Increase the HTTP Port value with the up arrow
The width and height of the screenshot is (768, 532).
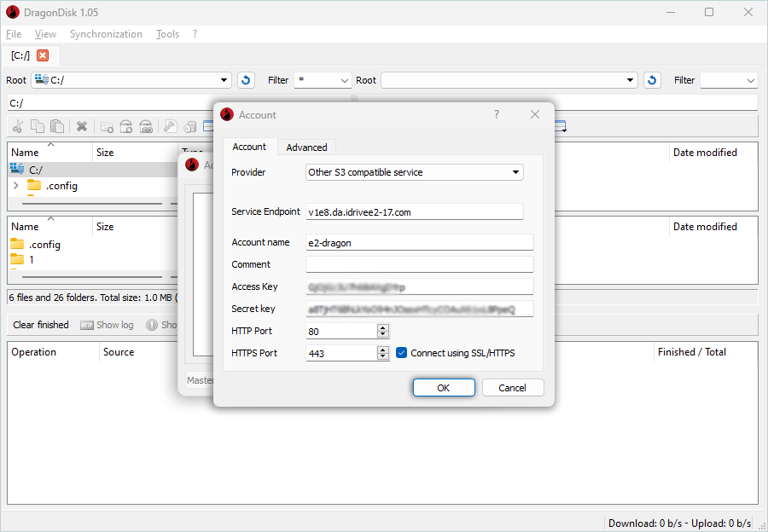click(x=383, y=327)
